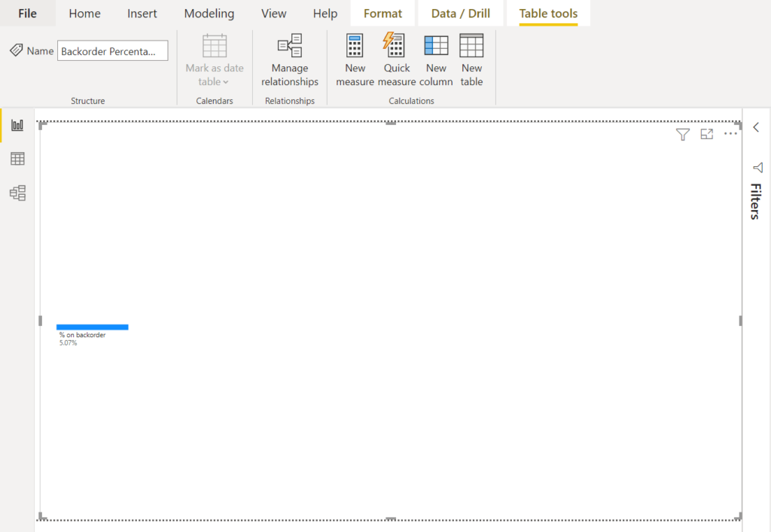
Task: Switch to Data view in the sidebar
Action: tap(17, 159)
